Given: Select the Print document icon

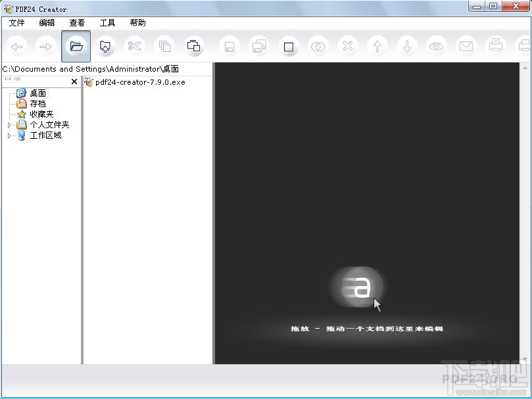Looking at the screenshot, I should tap(495, 46).
